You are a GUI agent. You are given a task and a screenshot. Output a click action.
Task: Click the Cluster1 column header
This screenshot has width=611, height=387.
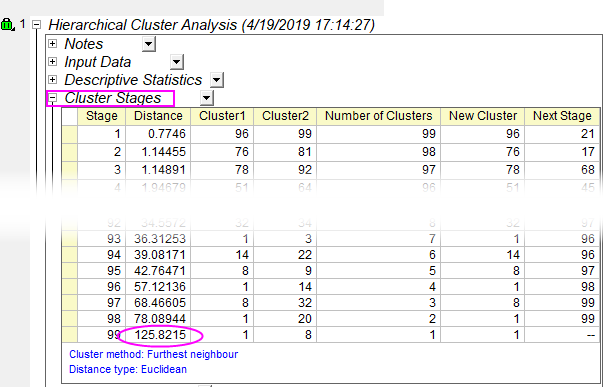(x=222, y=116)
